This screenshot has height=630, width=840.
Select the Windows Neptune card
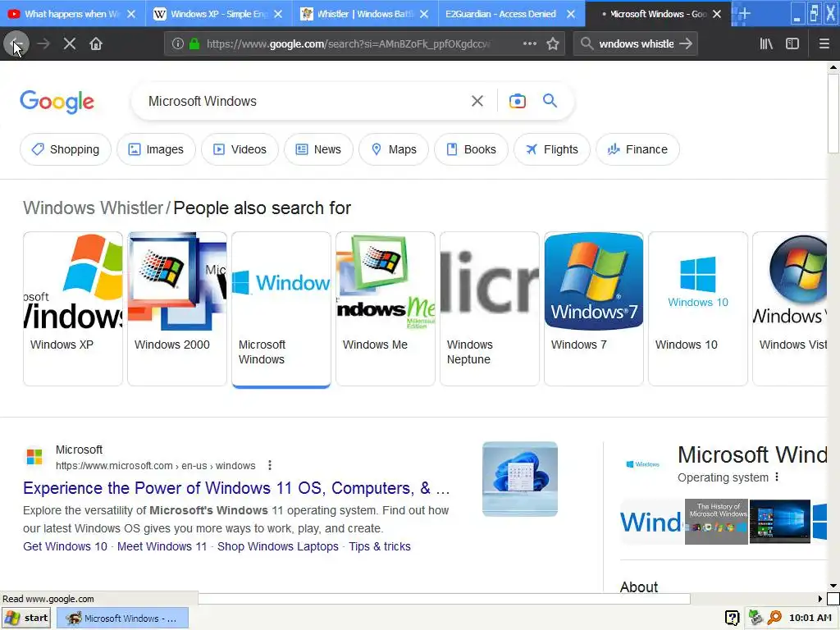(489, 308)
